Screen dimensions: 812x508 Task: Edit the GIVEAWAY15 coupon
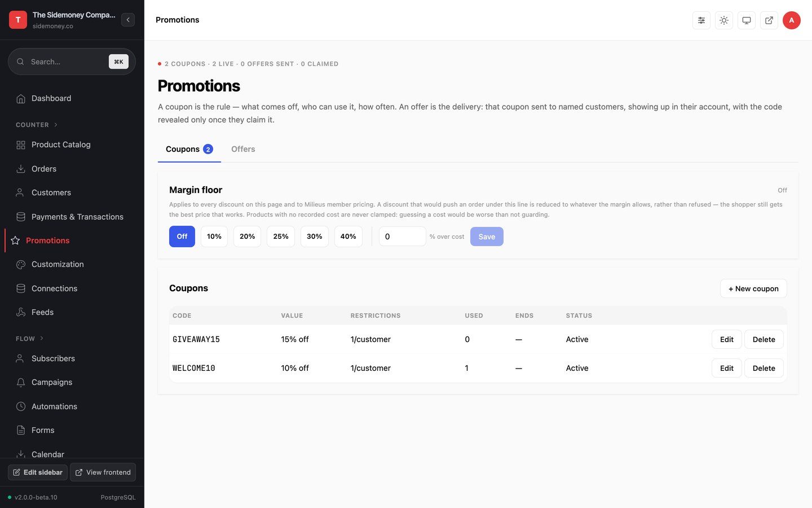coord(727,339)
